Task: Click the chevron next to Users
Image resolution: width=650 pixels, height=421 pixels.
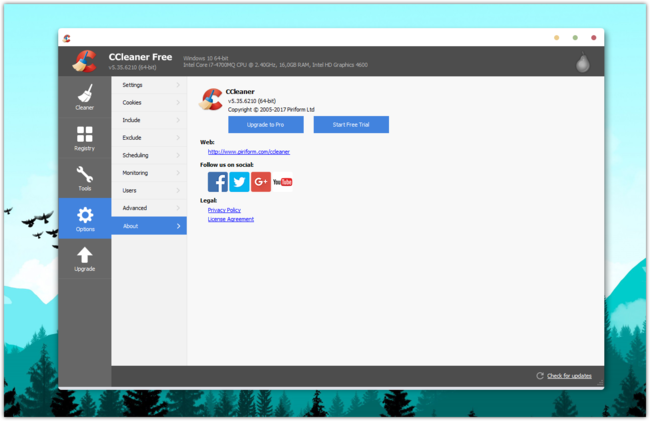Action: point(178,191)
